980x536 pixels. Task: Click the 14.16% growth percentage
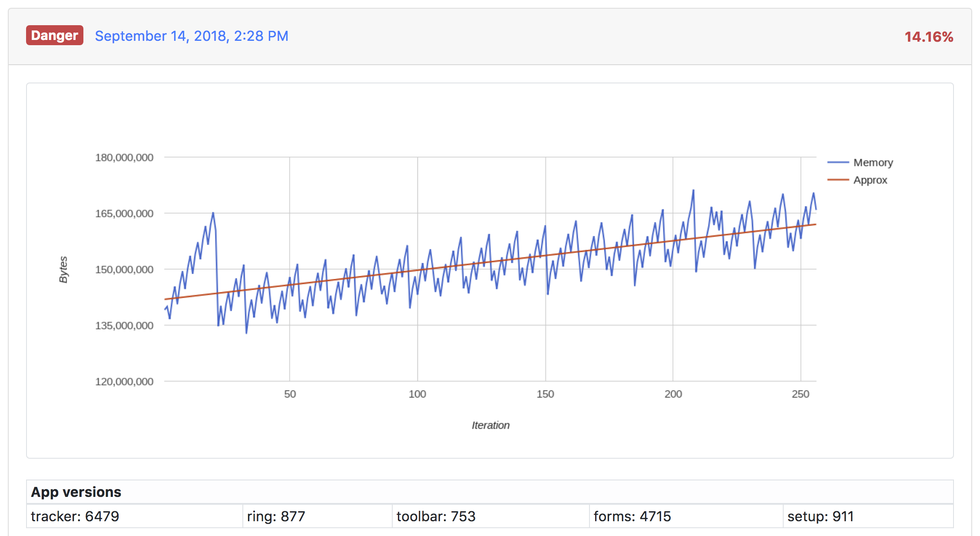[928, 37]
